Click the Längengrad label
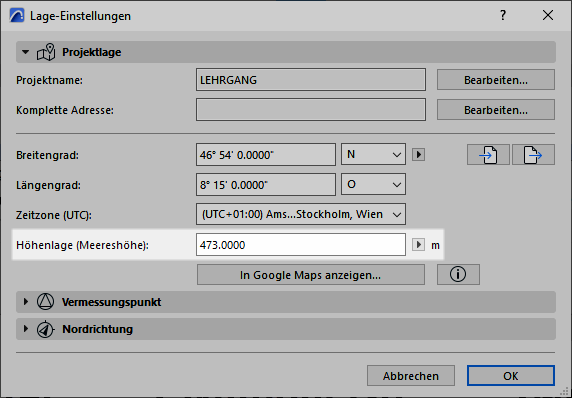Screen dimensions: 572x398 pos(49,185)
